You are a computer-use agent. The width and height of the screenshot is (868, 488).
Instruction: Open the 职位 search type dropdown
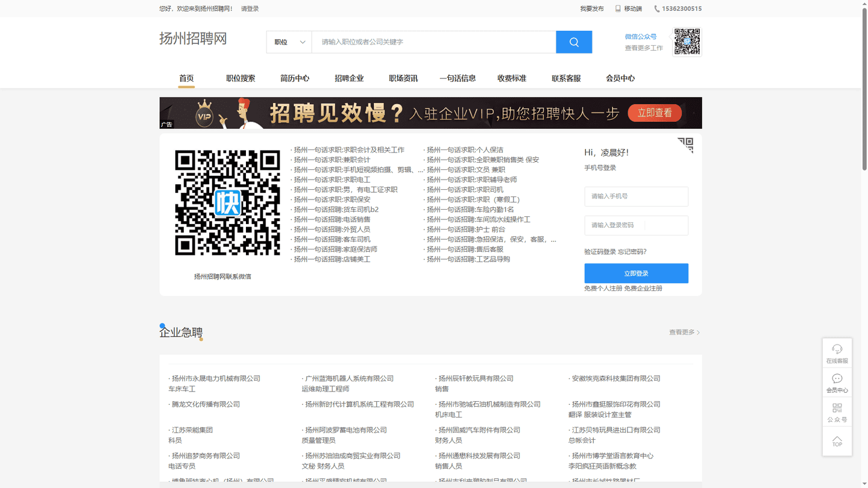click(x=289, y=42)
